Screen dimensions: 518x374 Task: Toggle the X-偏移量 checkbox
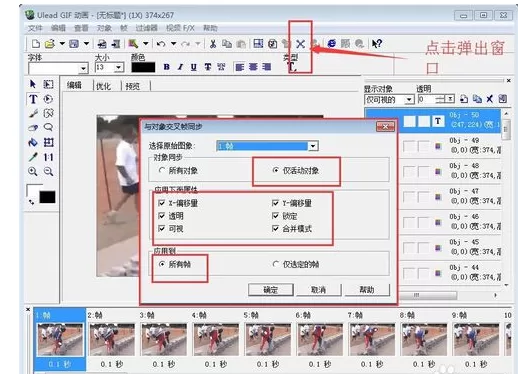coord(162,203)
